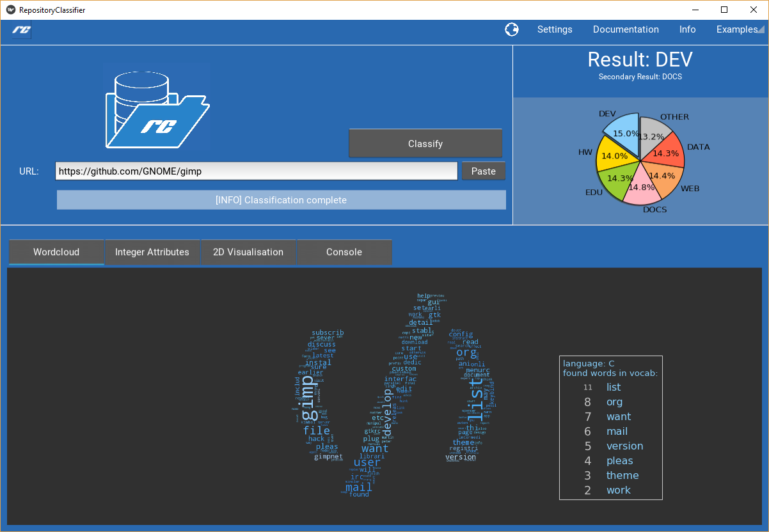Click the DEV 15.0% pie slice
The height and width of the screenshot is (532, 769).
point(625,132)
